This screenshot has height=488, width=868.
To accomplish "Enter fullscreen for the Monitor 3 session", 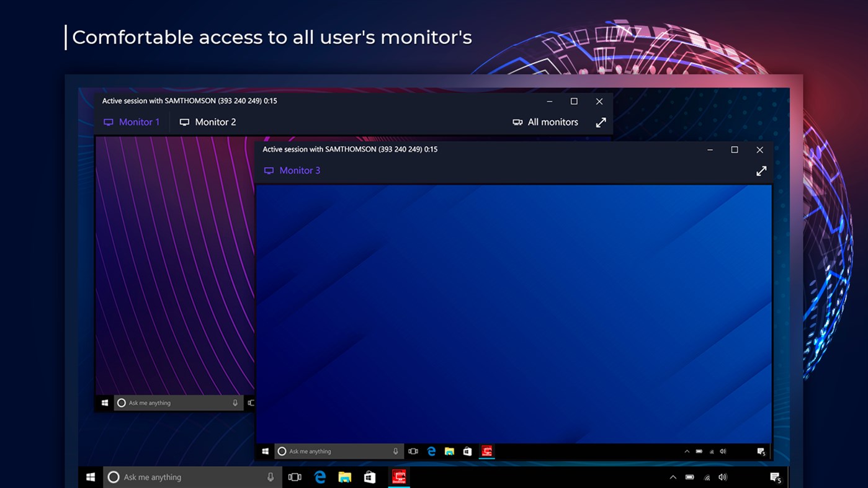I will (761, 171).
